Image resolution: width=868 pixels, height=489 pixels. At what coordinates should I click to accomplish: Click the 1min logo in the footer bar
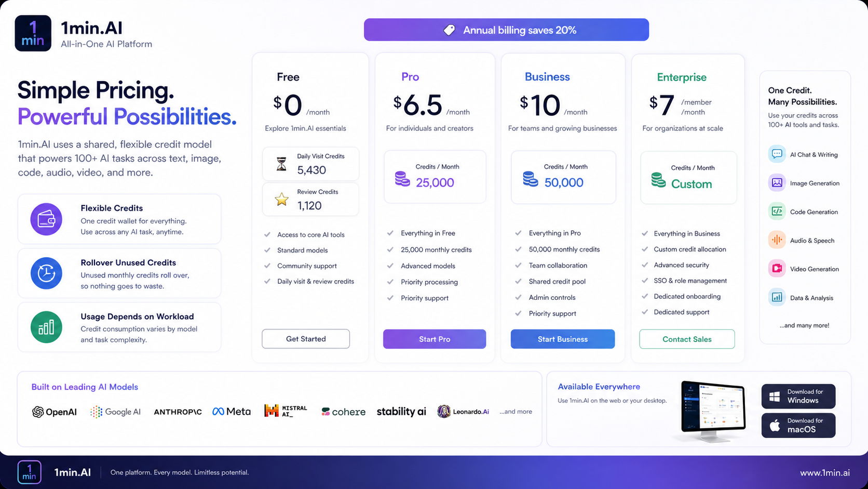29,472
